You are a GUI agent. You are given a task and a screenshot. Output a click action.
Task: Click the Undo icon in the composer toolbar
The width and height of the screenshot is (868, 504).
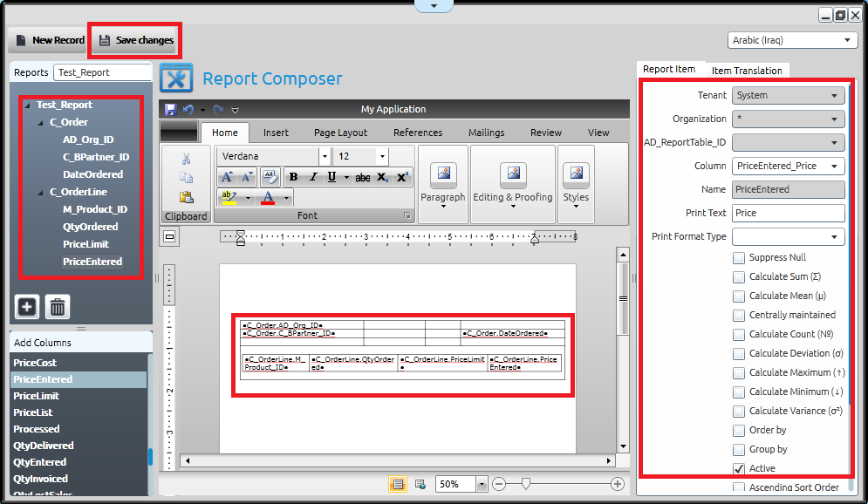point(188,109)
